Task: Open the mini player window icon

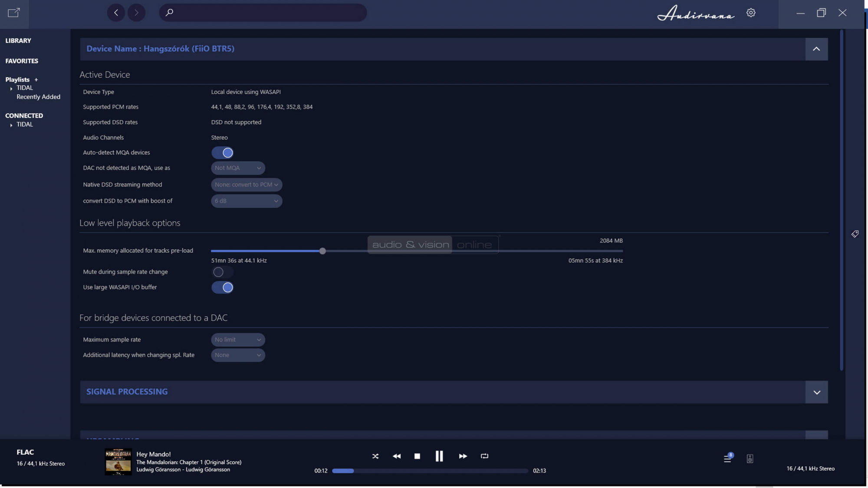Action: (14, 13)
